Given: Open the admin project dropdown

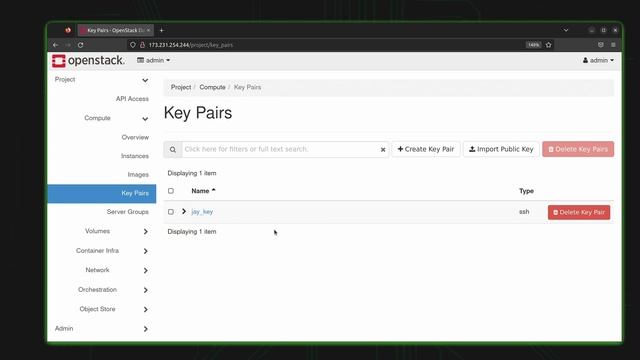Looking at the screenshot, I should pyautogui.click(x=153, y=60).
